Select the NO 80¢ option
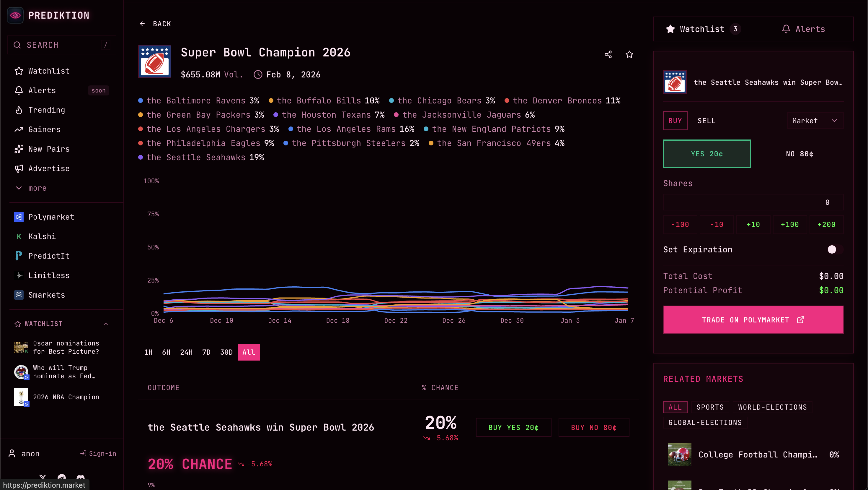The height and width of the screenshot is (490, 868). pyautogui.click(x=799, y=154)
